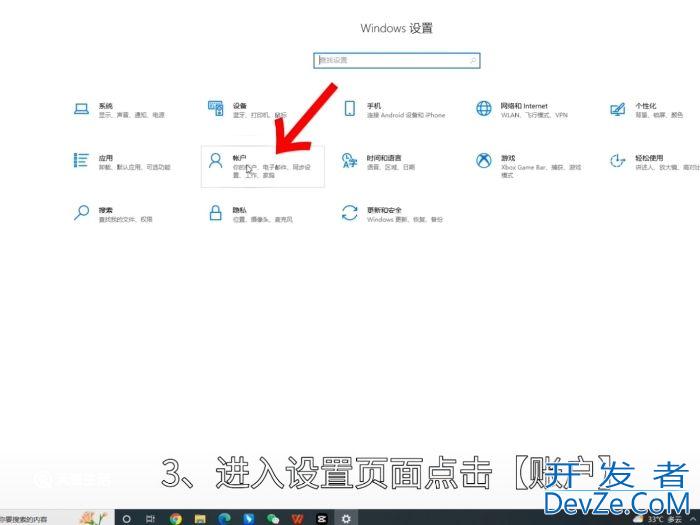The height and width of the screenshot is (525, 700).
Task: Expand hidden system tray icons chevron
Action: [695, 520]
